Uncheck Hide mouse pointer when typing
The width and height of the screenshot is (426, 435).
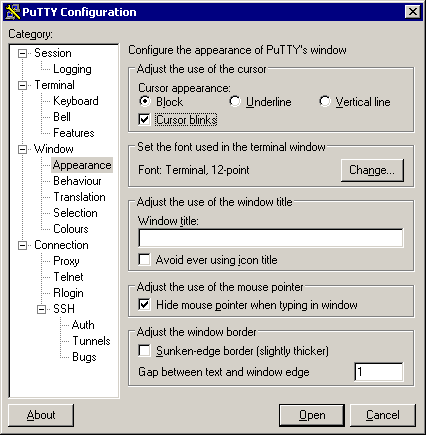point(144,304)
